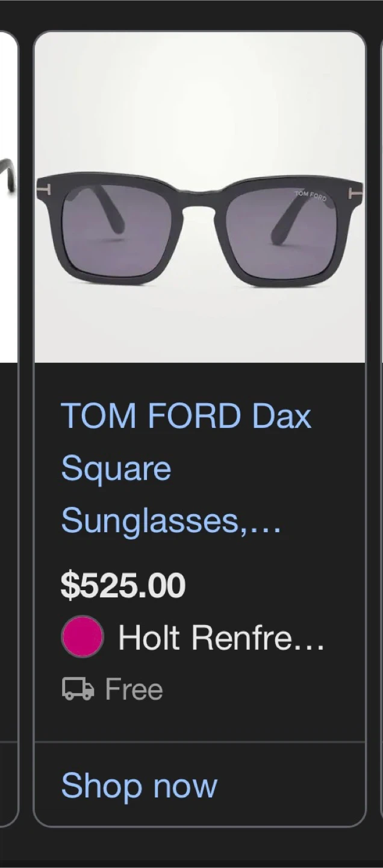Click the Shop now link

139,785
